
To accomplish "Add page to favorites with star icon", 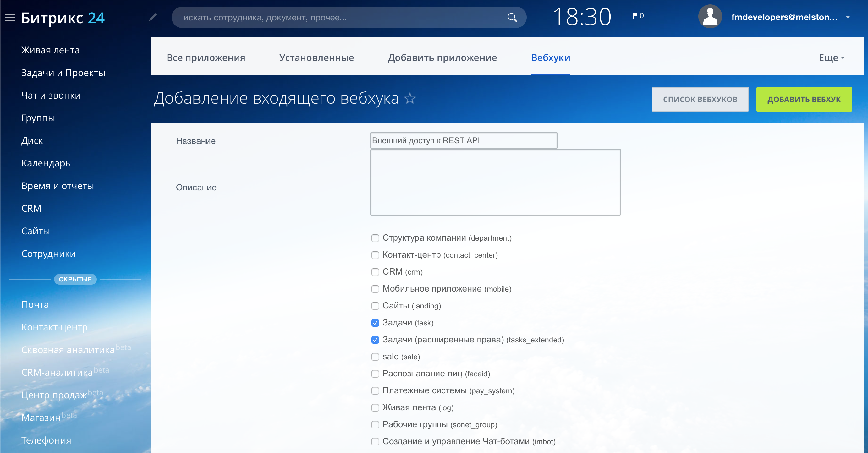I will [x=410, y=99].
